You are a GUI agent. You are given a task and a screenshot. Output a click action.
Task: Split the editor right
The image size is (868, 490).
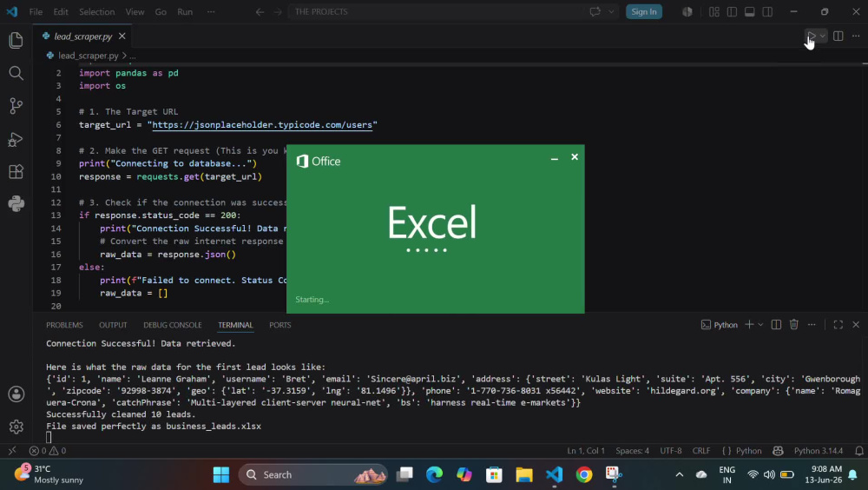(x=838, y=36)
